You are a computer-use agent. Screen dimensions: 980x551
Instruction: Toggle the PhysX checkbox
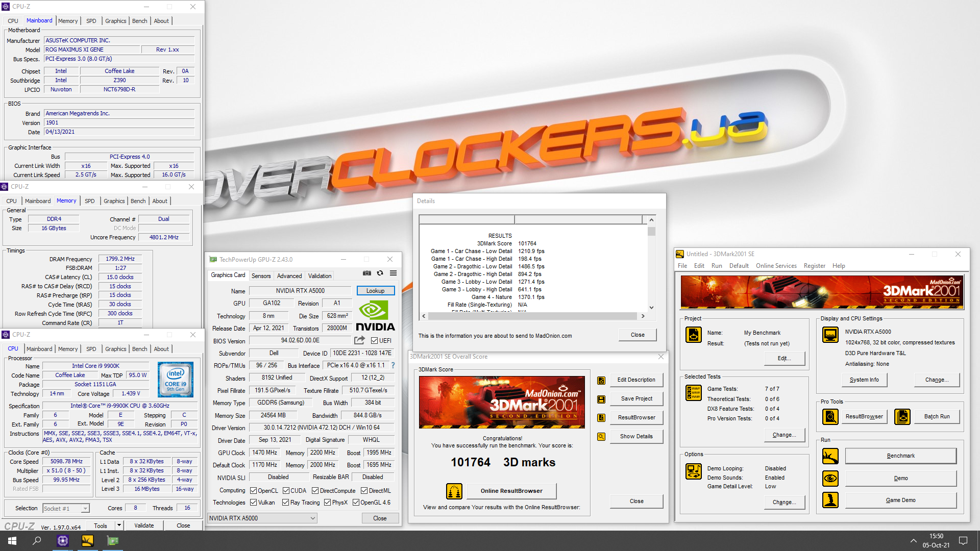pos(327,503)
